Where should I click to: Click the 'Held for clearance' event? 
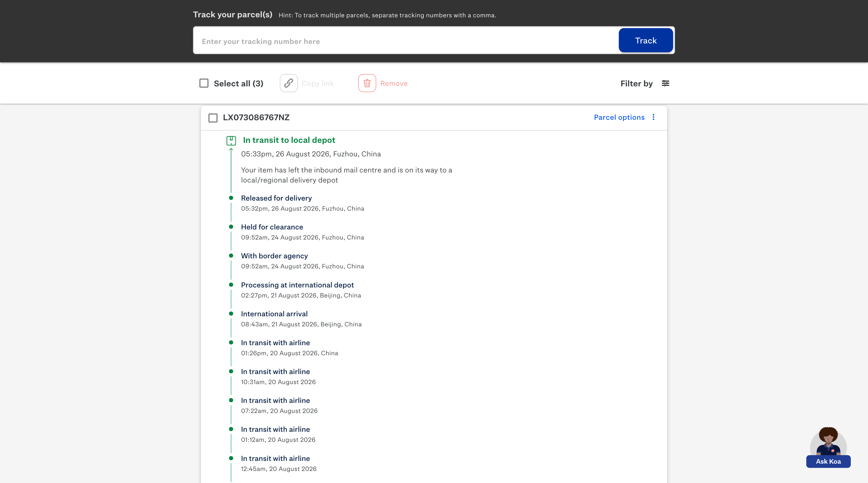tap(272, 227)
